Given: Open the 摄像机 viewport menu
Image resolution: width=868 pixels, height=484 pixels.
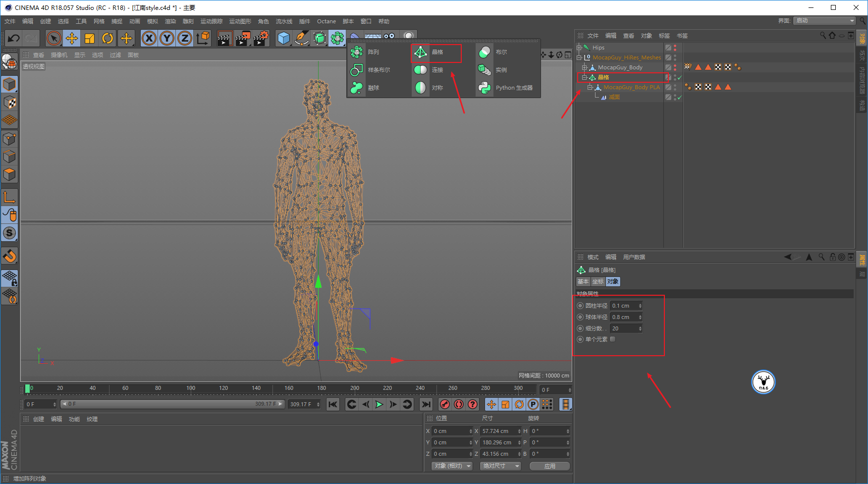Looking at the screenshot, I should click(x=59, y=55).
